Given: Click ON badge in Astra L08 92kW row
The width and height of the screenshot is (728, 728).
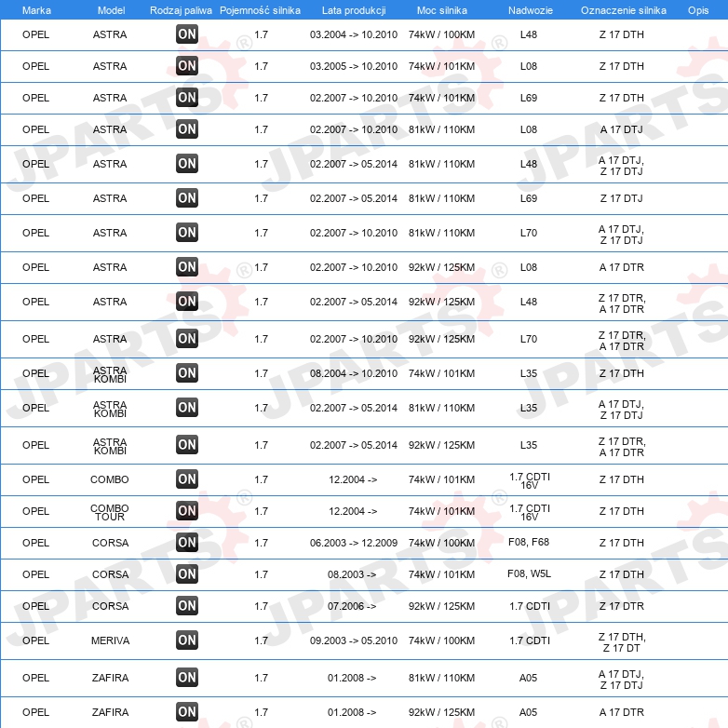Looking at the screenshot, I should tap(187, 266).
